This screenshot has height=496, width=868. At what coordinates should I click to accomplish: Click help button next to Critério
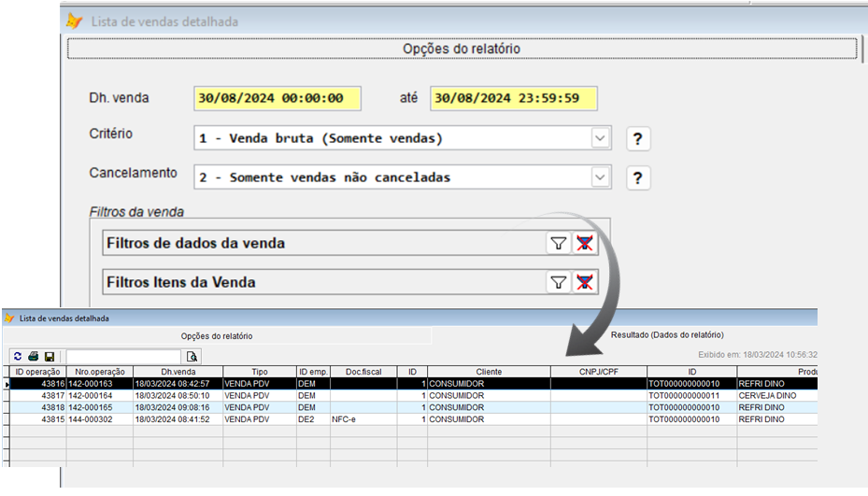click(x=638, y=139)
